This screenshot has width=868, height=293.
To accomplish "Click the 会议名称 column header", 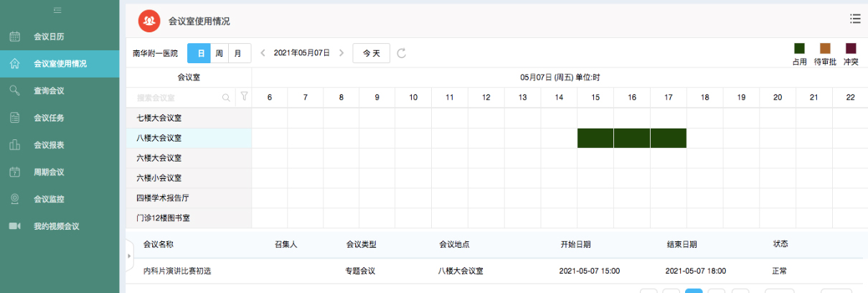I will [159, 245].
